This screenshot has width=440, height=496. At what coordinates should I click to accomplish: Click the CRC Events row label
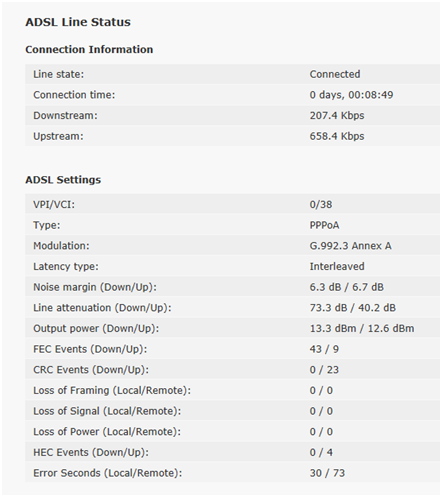tap(91, 370)
